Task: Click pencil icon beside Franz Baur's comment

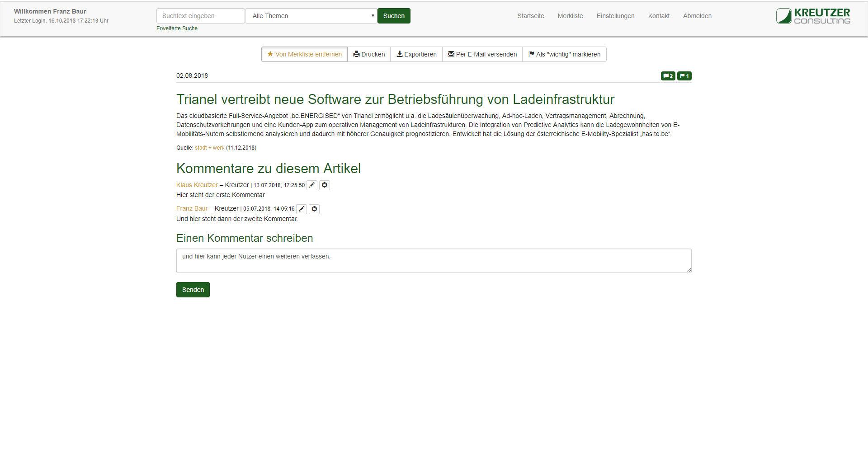Action: pos(302,209)
